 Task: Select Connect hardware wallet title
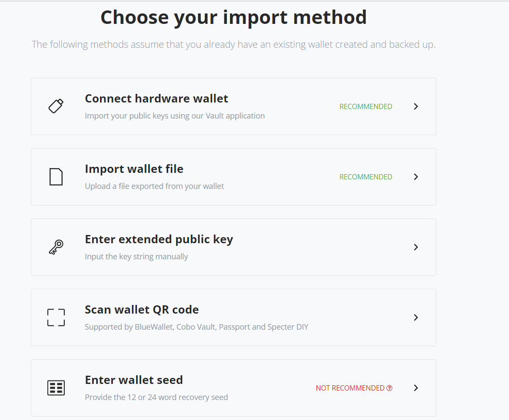[156, 99]
